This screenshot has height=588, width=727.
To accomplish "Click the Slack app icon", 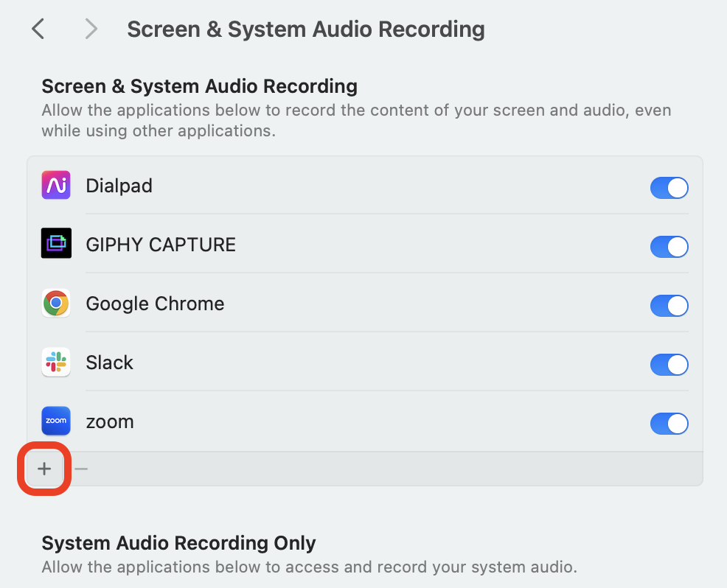I will coord(56,362).
